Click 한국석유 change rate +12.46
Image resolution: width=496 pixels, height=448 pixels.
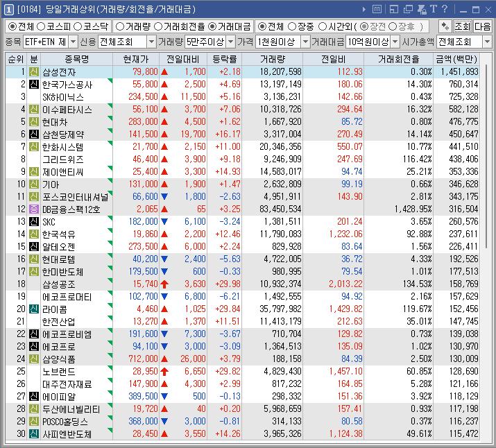click(228, 234)
